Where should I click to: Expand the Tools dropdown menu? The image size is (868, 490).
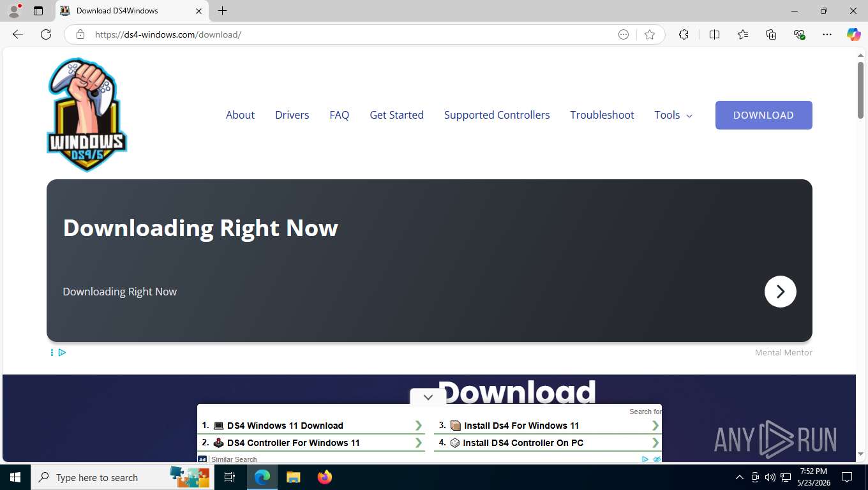point(673,115)
